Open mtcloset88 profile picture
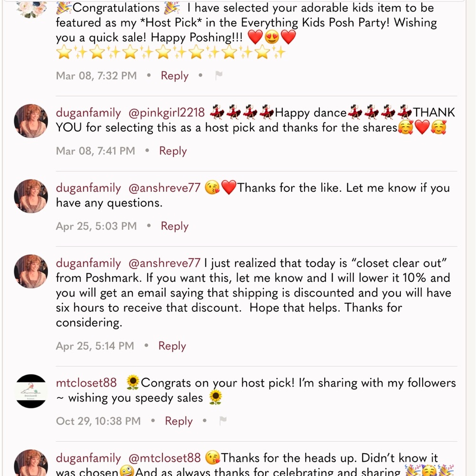Image resolution: width=476 pixels, height=476 pixels. 31,391
